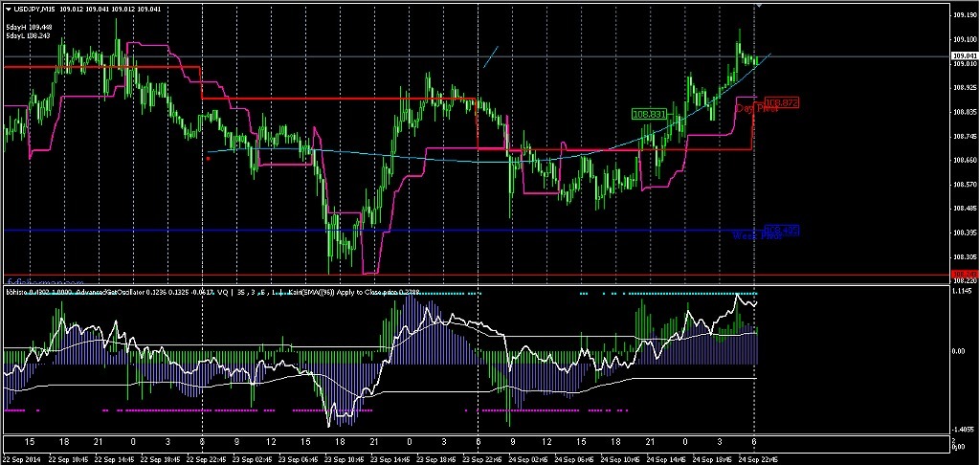Screen dimensions: 980x465
Task: Click the arrow beside the USDJPY,M15 chart title
Action: point(8,10)
